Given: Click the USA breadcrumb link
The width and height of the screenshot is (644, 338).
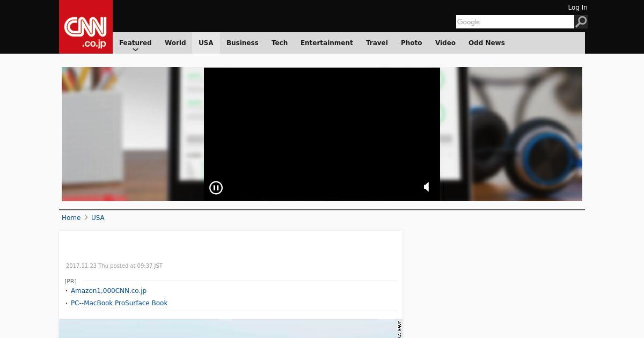Looking at the screenshot, I should point(98,218).
